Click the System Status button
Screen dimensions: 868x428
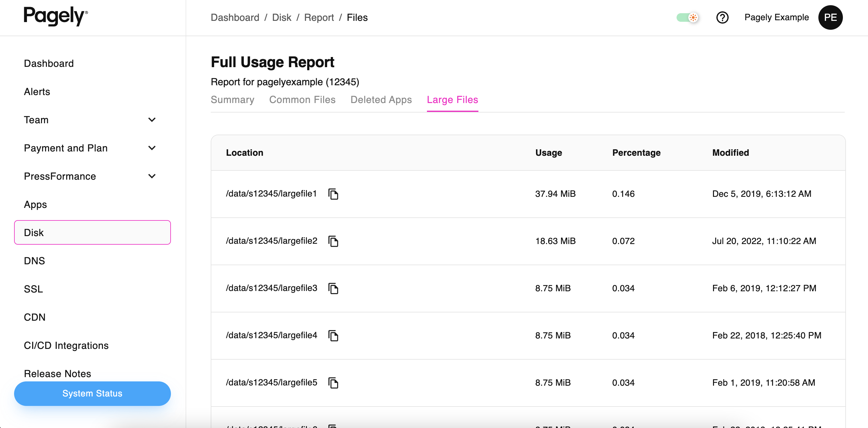[92, 394]
